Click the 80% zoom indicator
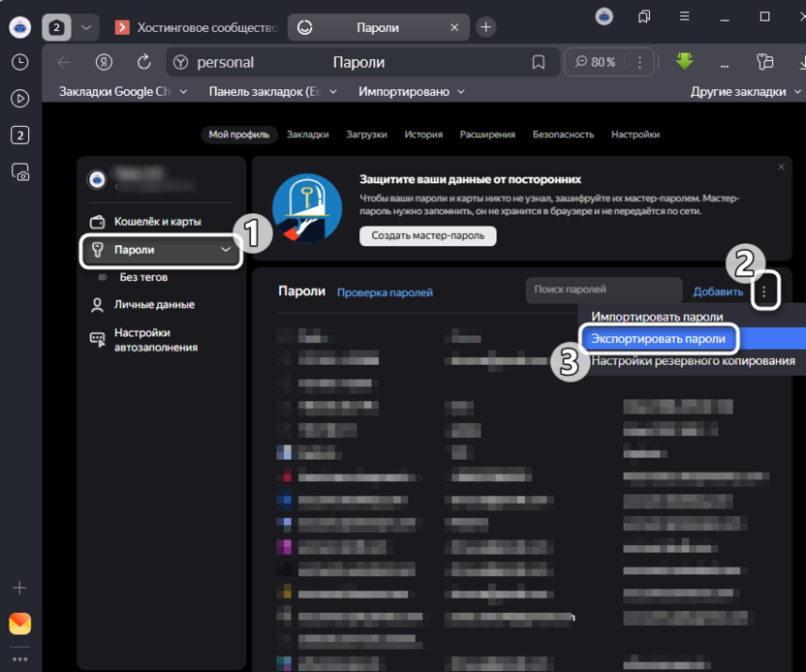Screen dimensions: 806x672 [x=595, y=62]
